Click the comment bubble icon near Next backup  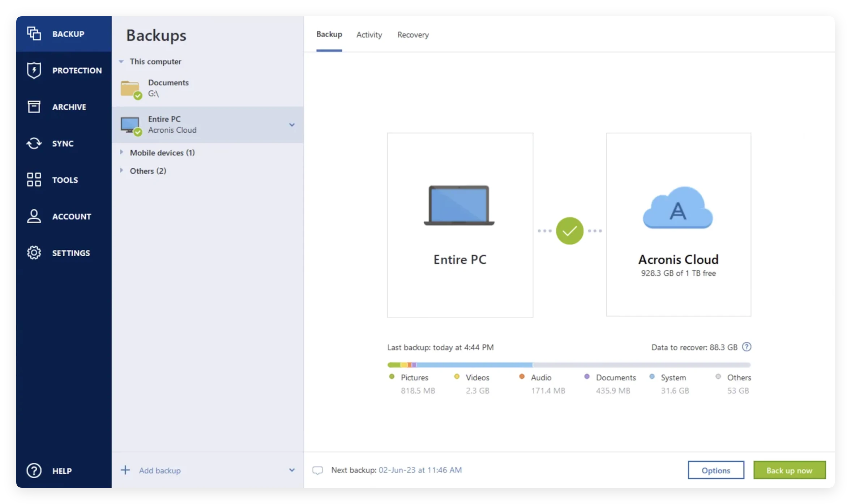click(317, 470)
